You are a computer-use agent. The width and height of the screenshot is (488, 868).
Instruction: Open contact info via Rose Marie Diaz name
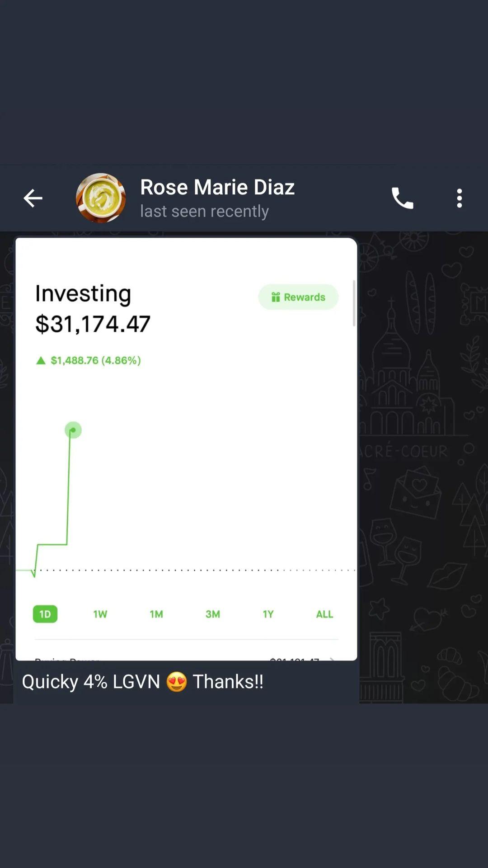tap(217, 187)
